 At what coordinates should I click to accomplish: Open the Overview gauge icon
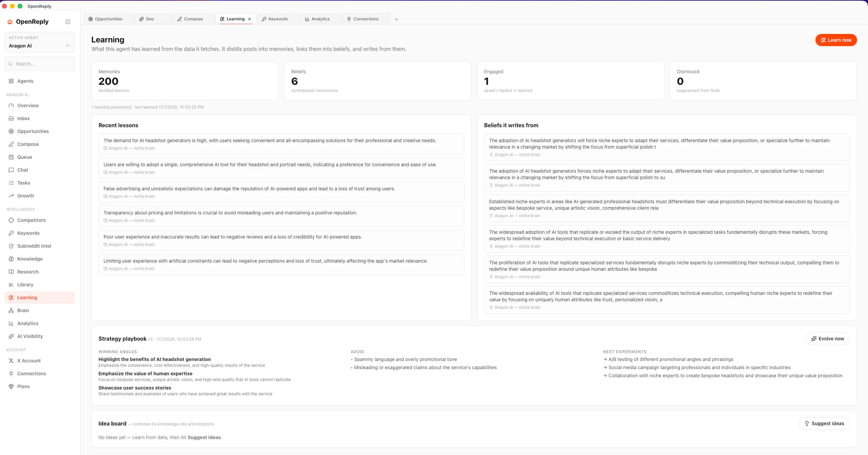point(11,106)
